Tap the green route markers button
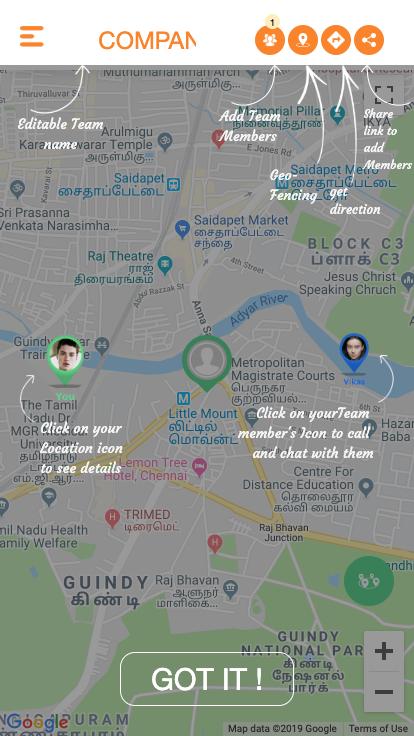The height and width of the screenshot is (736, 414). point(369,581)
